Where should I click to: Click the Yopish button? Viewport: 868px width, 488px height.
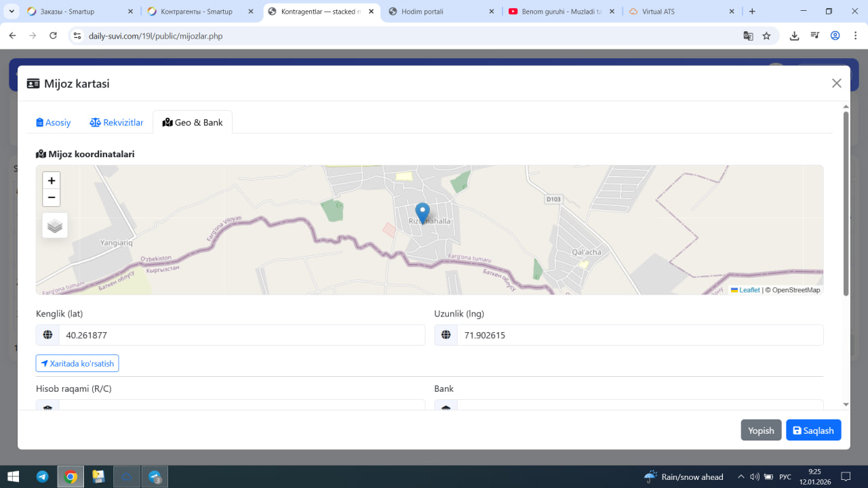761,430
